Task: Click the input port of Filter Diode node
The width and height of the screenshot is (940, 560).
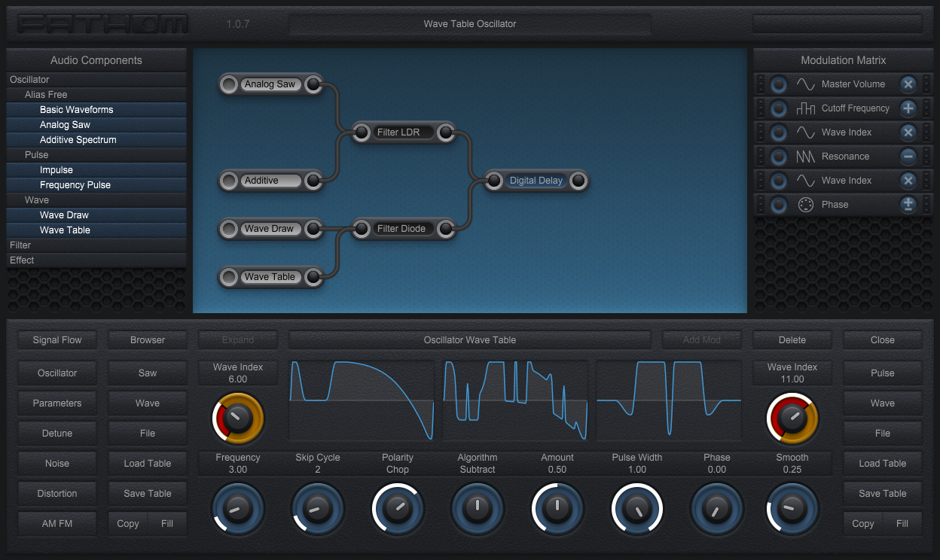Action: (362, 229)
